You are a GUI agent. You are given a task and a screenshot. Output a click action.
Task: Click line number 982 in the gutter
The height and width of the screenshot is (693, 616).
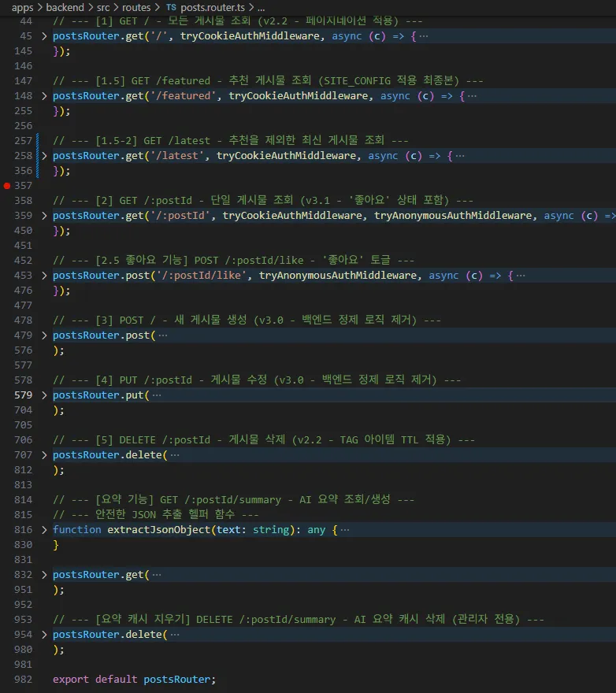point(23,680)
